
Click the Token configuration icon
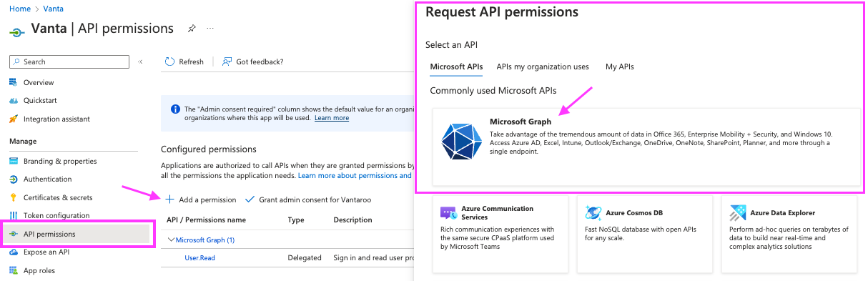click(14, 215)
